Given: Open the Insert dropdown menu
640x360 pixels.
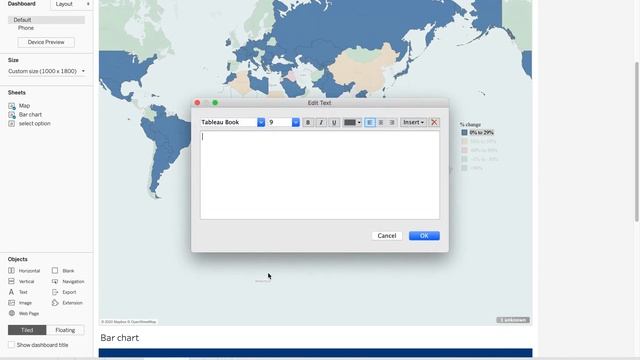Looking at the screenshot, I should 413,122.
